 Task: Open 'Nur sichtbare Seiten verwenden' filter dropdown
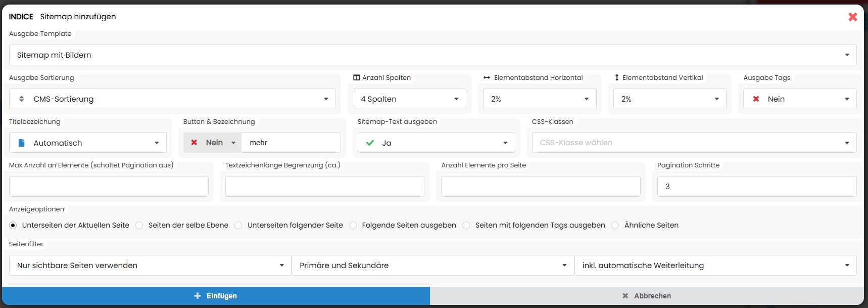150,266
